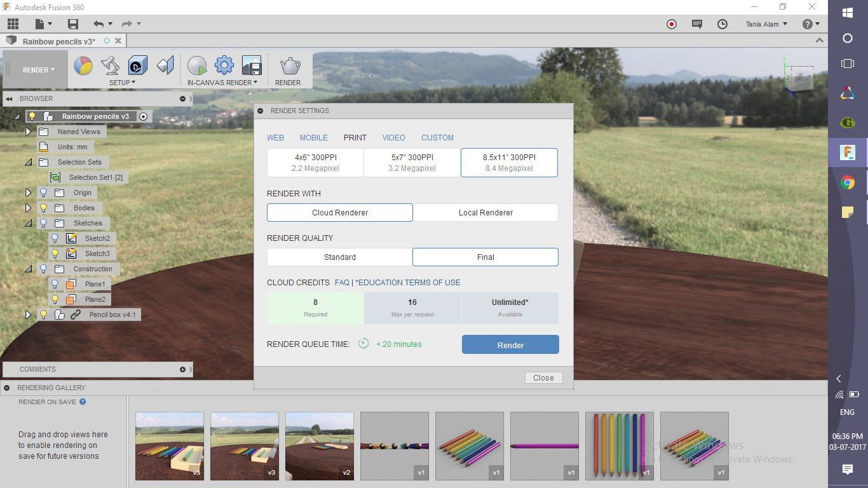Viewport: 868px width, 488px height.
Task: Open the SETUP dropdown menu
Action: [x=122, y=83]
